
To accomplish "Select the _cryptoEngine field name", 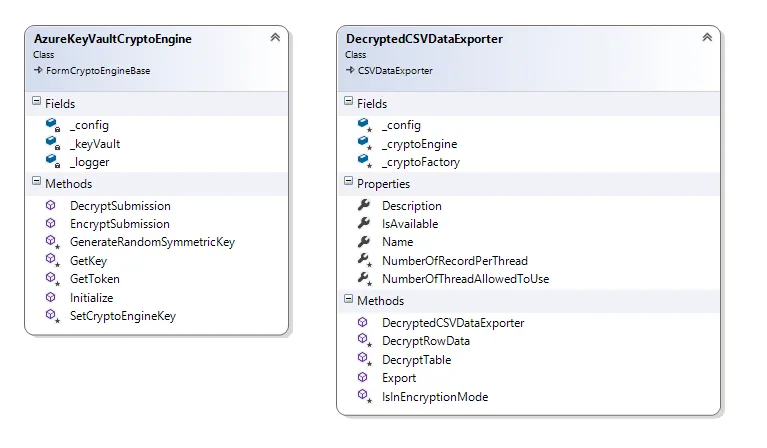I will click(x=420, y=144).
